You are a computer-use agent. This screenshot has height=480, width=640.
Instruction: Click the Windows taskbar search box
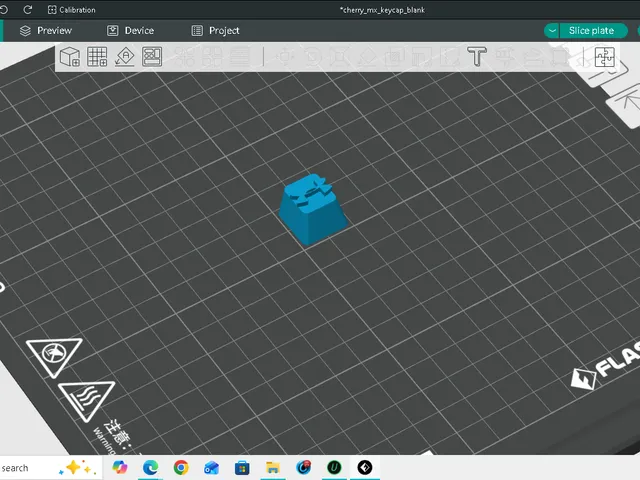click(50, 468)
